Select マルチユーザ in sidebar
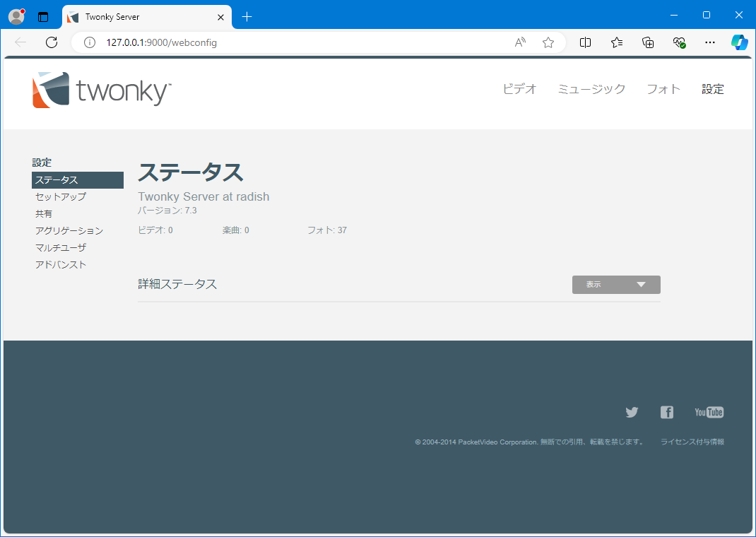Screen dimensions: 756x537 click(x=61, y=247)
